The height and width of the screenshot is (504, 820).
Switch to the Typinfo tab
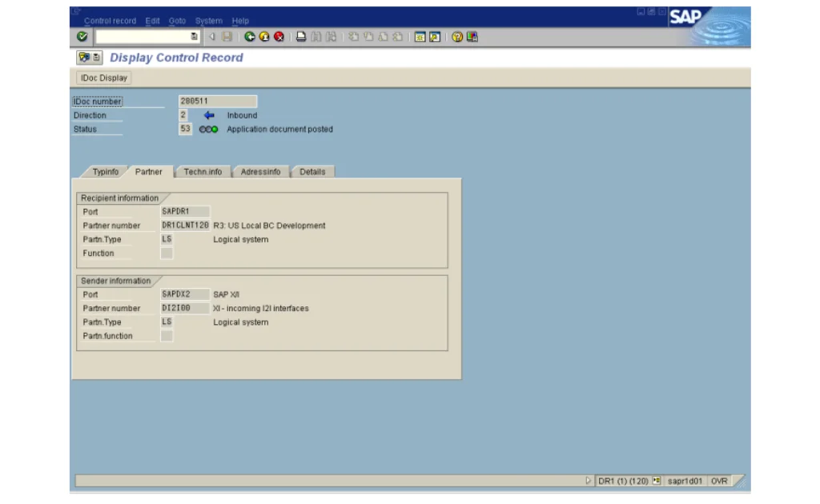pyautogui.click(x=105, y=172)
